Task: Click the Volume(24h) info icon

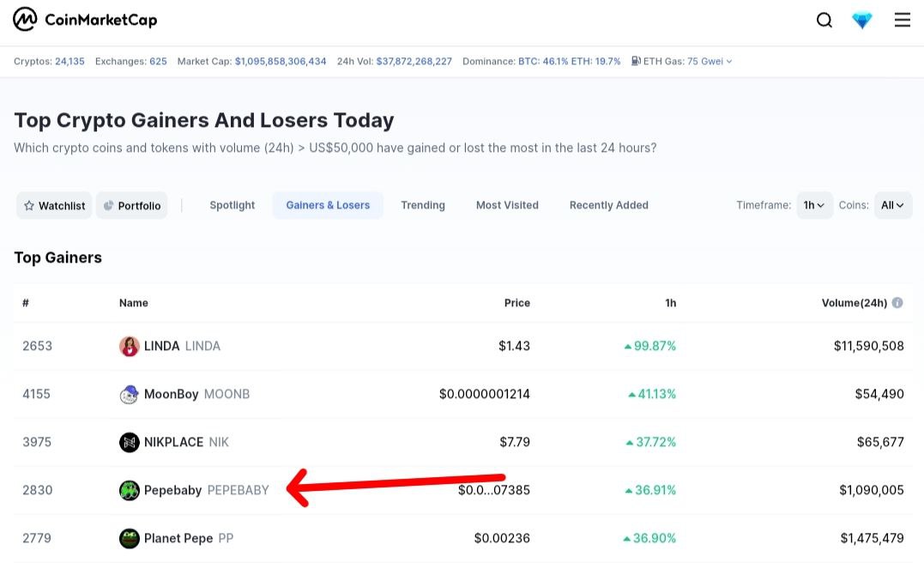Action: click(x=897, y=302)
